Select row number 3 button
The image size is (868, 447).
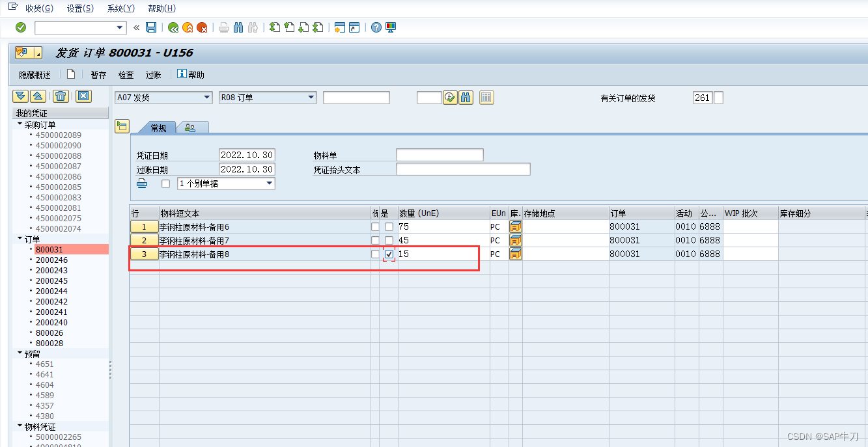tap(144, 254)
